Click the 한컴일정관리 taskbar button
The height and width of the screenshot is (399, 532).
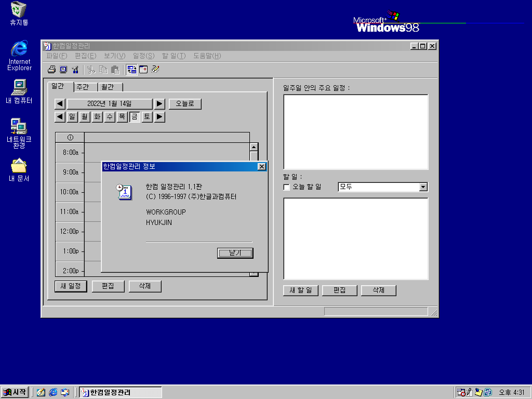[x=121, y=392]
